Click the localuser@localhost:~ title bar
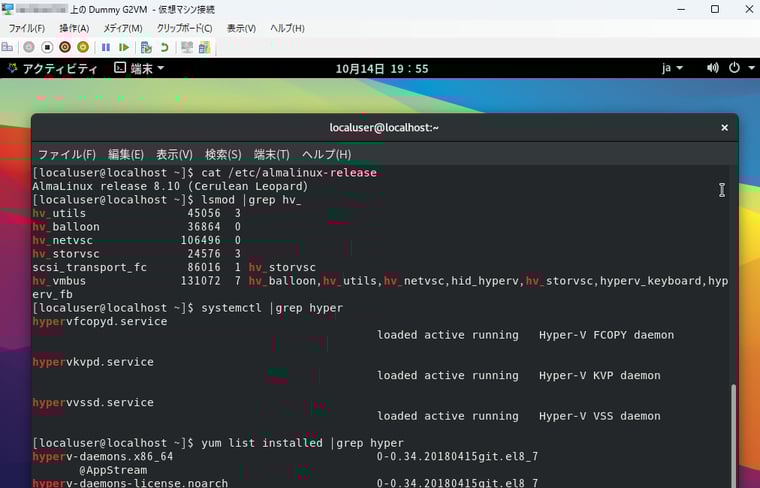The image size is (760, 488). (x=384, y=127)
